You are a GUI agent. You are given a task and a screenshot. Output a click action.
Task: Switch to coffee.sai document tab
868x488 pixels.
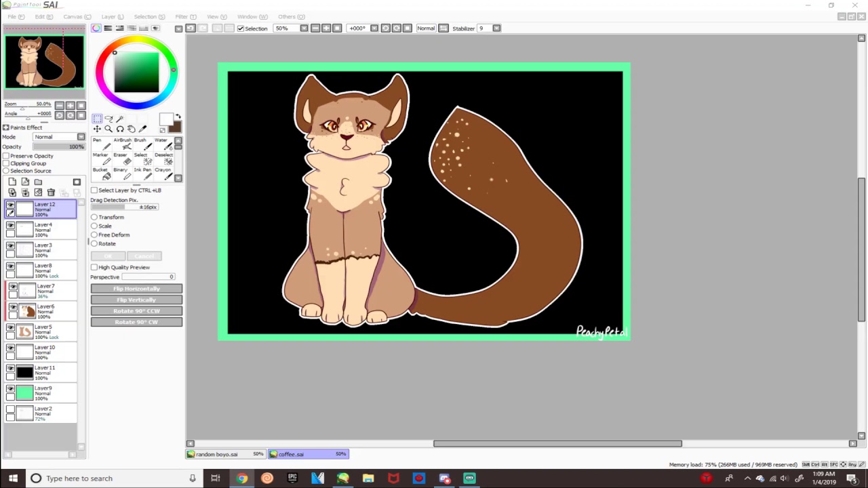coord(308,454)
